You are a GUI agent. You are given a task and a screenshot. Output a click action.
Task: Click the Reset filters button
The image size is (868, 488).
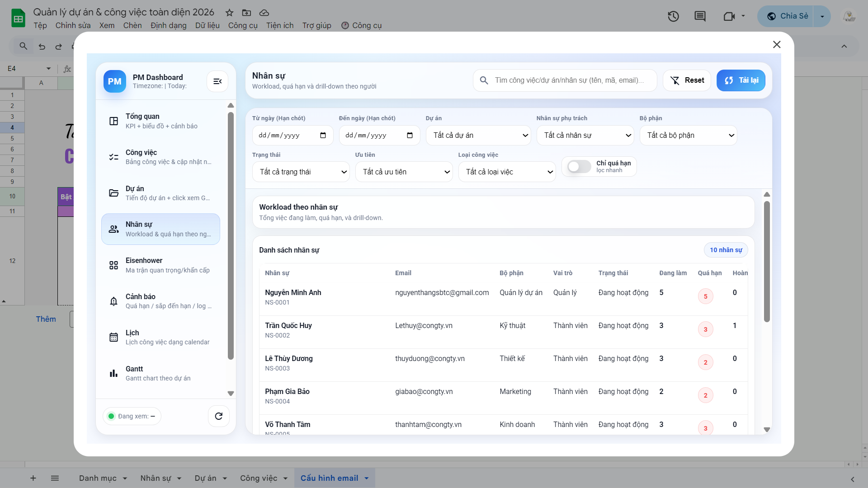[x=687, y=80]
